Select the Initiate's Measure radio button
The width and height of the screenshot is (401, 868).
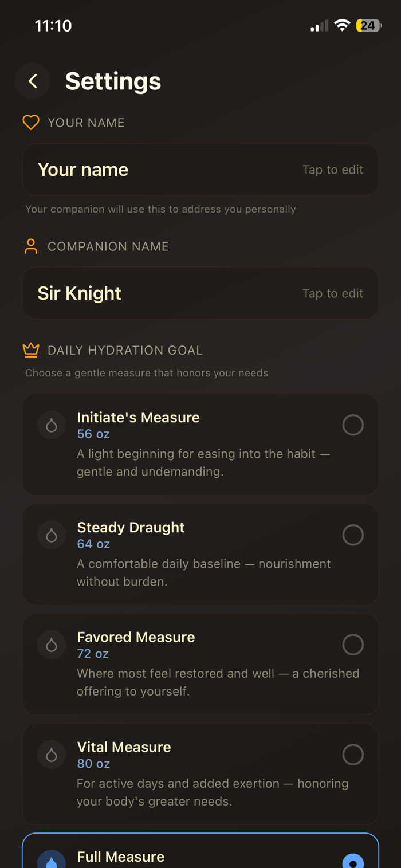coord(353,425)
